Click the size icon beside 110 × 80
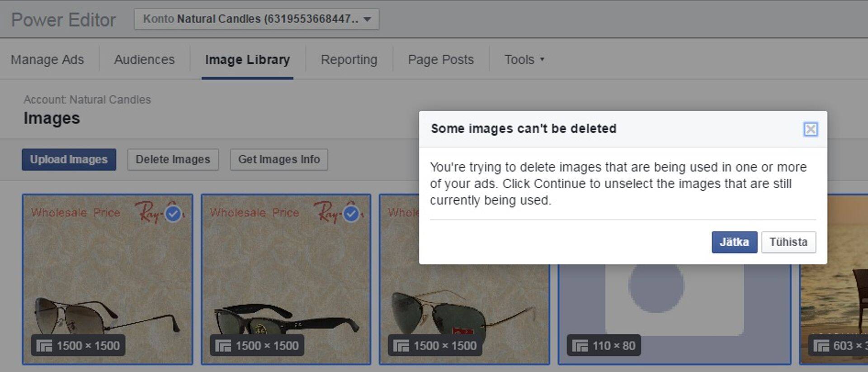This screenshot has height=372, width=868. (x=580, y=346)
